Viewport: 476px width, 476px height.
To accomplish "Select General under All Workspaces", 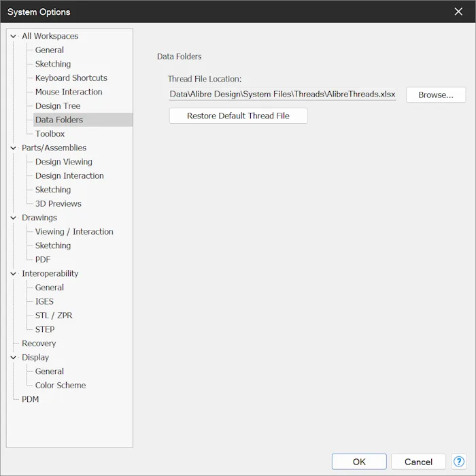I will 50,50.
